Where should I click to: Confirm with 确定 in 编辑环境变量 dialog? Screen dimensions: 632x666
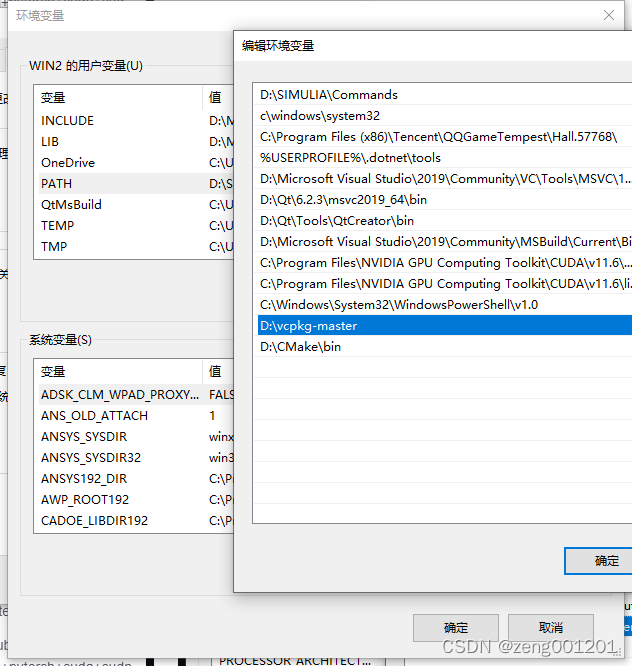(599, 561)
